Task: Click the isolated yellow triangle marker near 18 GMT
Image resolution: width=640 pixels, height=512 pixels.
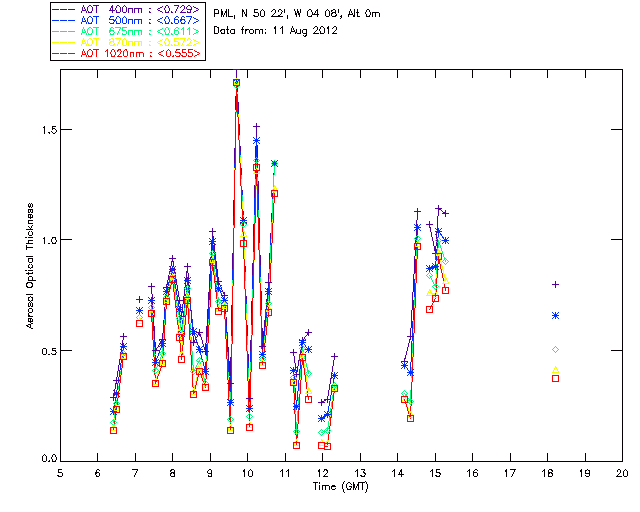Action: (x=555, y=371)
